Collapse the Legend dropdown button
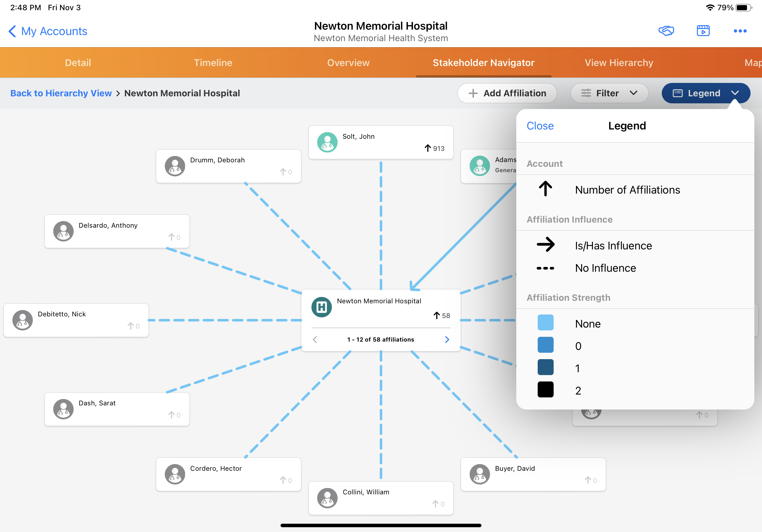 (705, 93)
